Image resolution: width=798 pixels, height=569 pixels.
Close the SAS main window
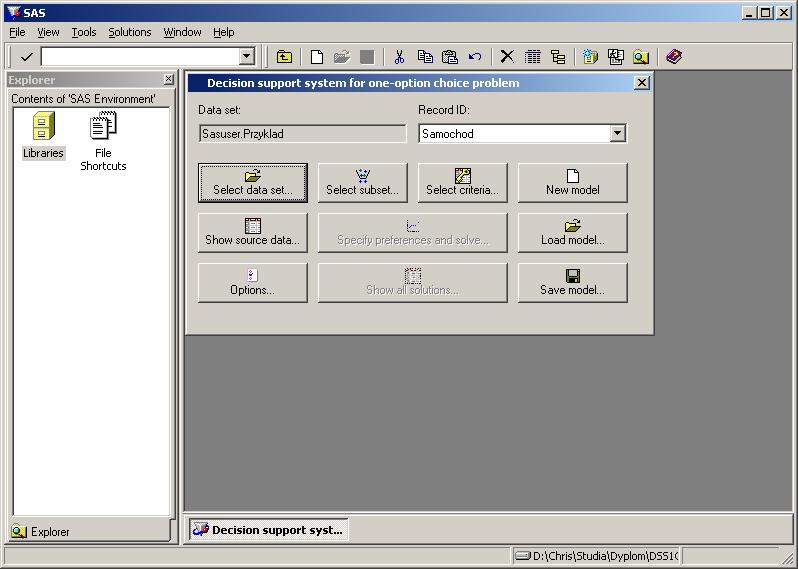pos(784,13)
